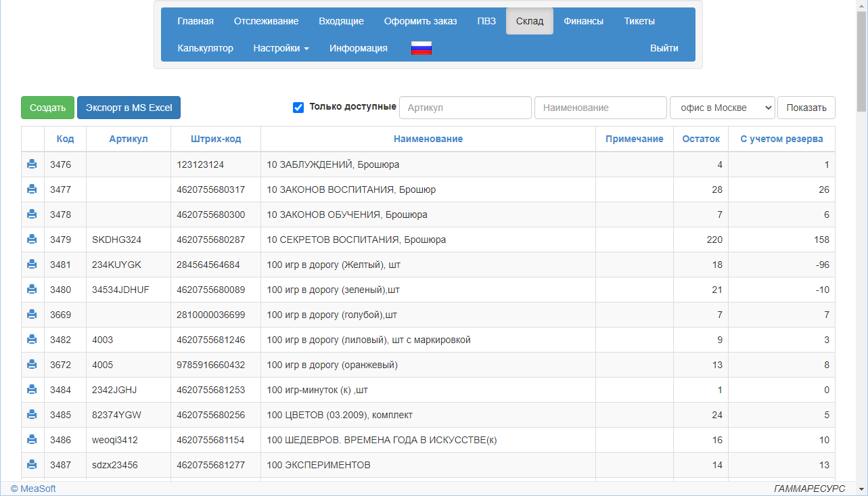868x496 pixels.
Task: Sort by Наименование column header
Action: coord(428,139)
